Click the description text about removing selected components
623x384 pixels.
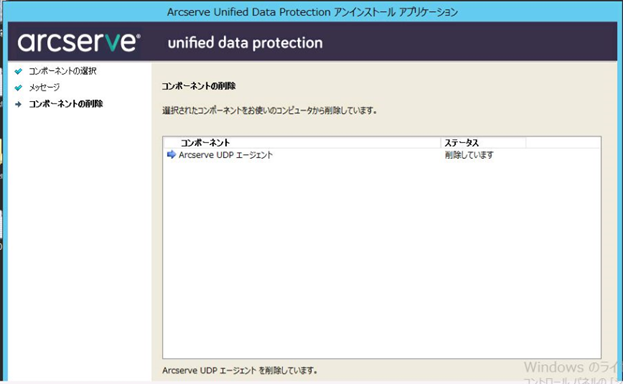pos(269,111)
